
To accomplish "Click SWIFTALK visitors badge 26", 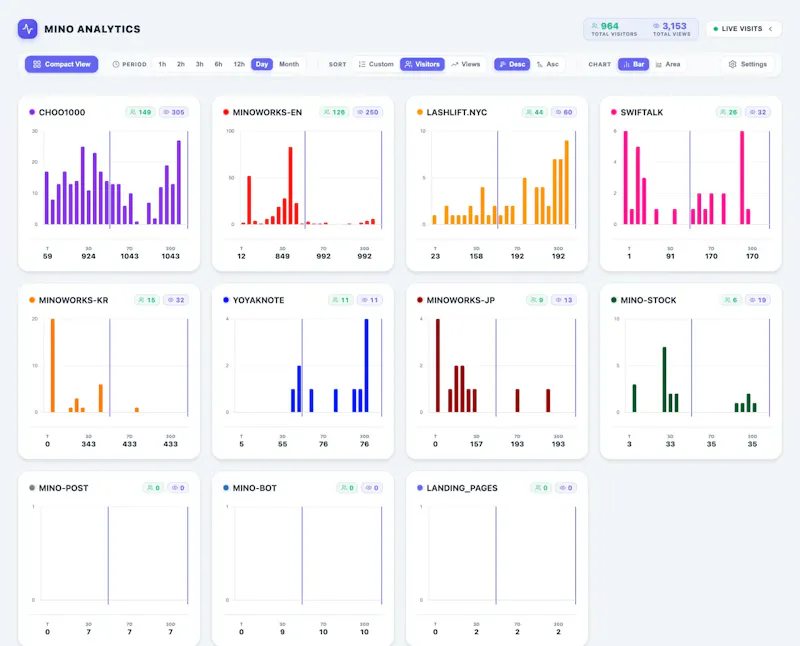I will tap(728, 112).
